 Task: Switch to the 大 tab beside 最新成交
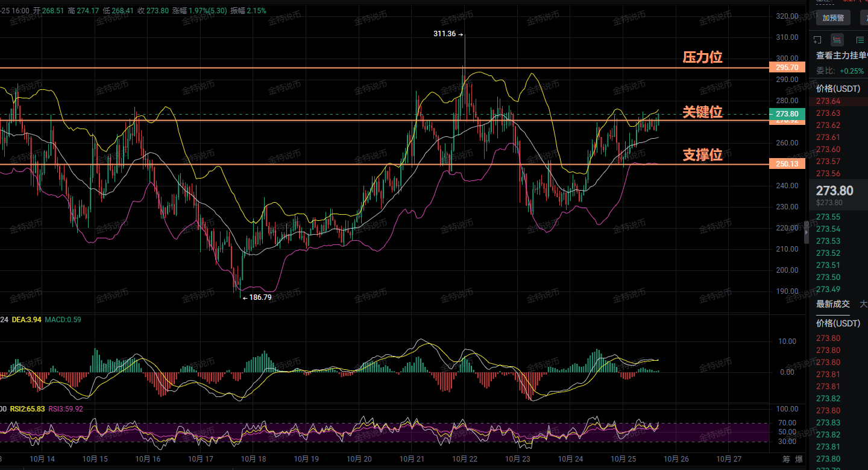coord(864,303)
